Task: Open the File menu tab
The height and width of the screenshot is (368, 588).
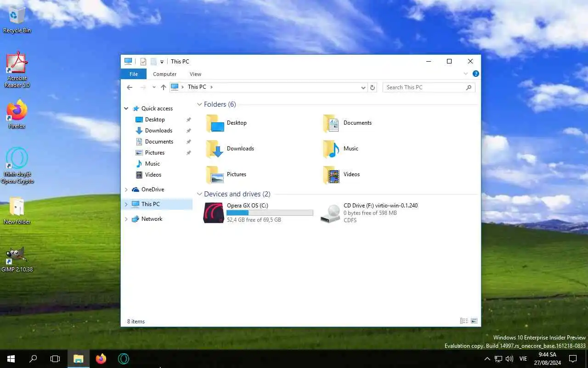Action: pos(134,74)
